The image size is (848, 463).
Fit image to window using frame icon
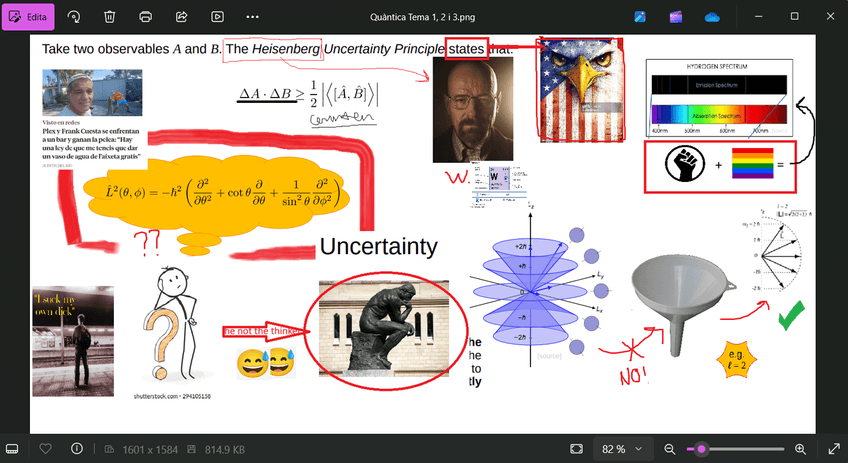click(x=577, y=449)
